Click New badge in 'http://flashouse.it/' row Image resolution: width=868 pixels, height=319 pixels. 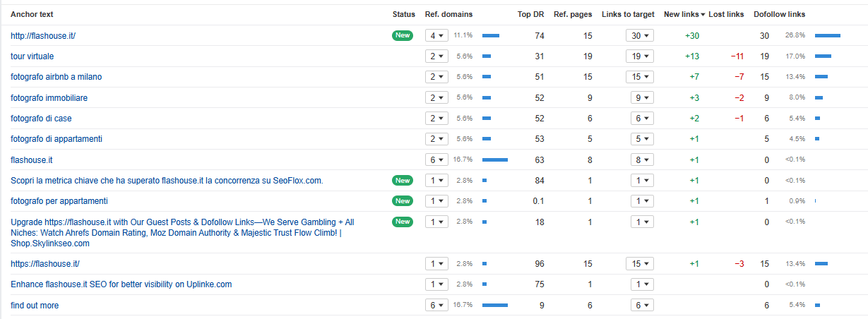coord(403,35)
